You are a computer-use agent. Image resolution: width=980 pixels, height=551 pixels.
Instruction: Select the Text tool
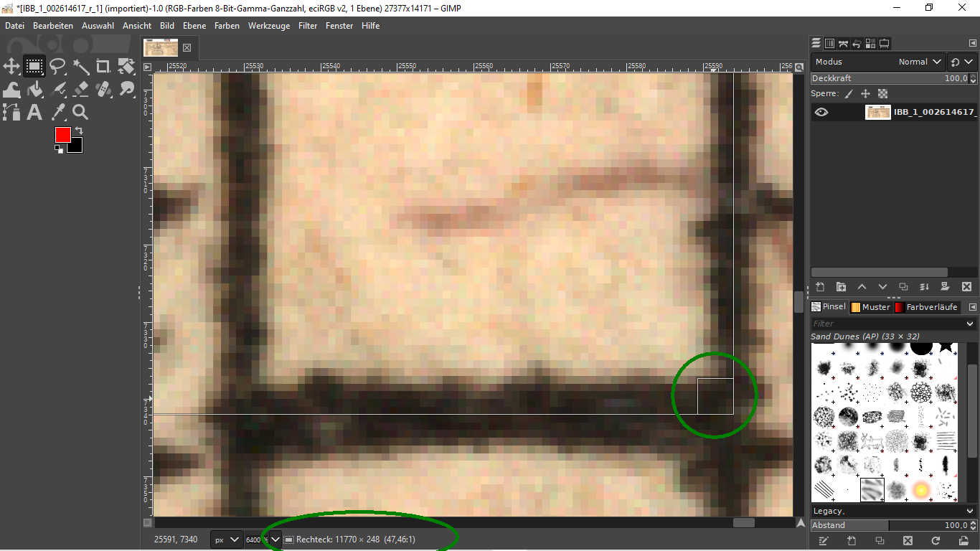coord(34,112)
